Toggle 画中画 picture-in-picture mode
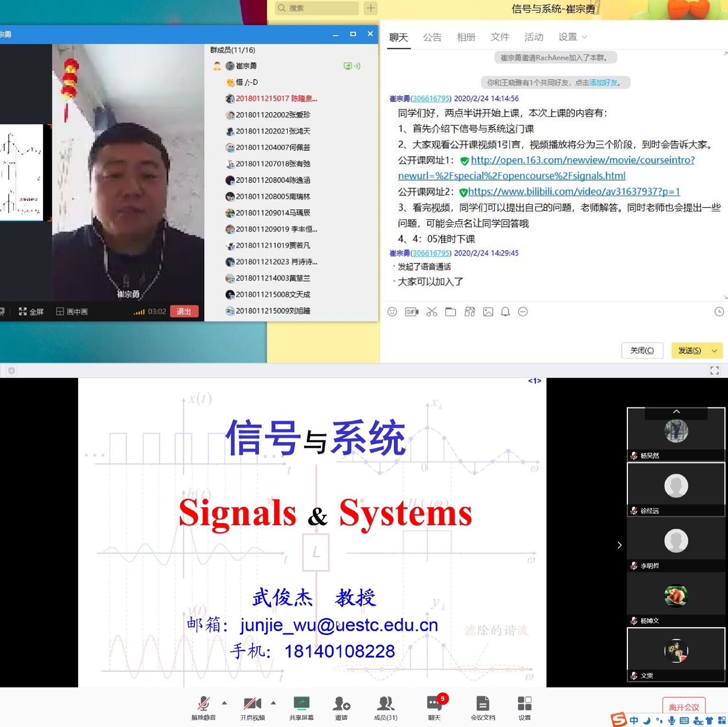The image size is (728, 727). (72, 311)
